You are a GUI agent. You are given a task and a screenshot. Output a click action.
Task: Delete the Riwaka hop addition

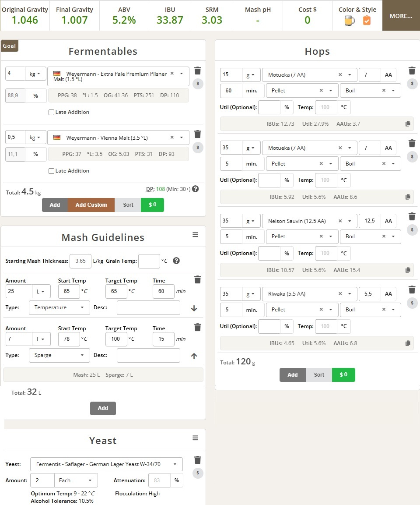tap(412, 290)
